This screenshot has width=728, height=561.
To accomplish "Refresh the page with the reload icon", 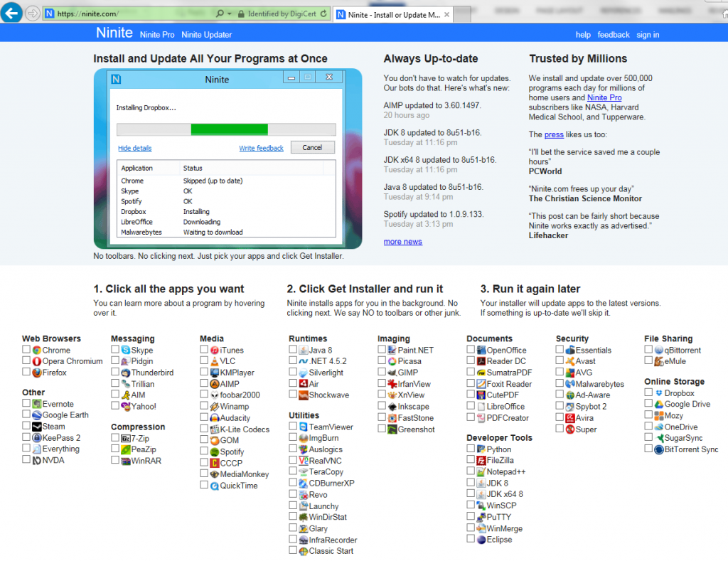I will (323, 14).
